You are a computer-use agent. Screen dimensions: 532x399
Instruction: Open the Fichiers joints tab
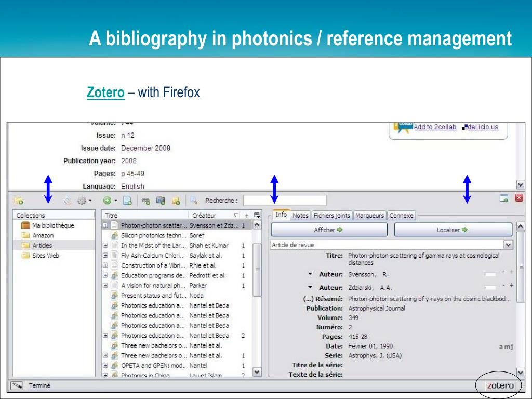331,216
